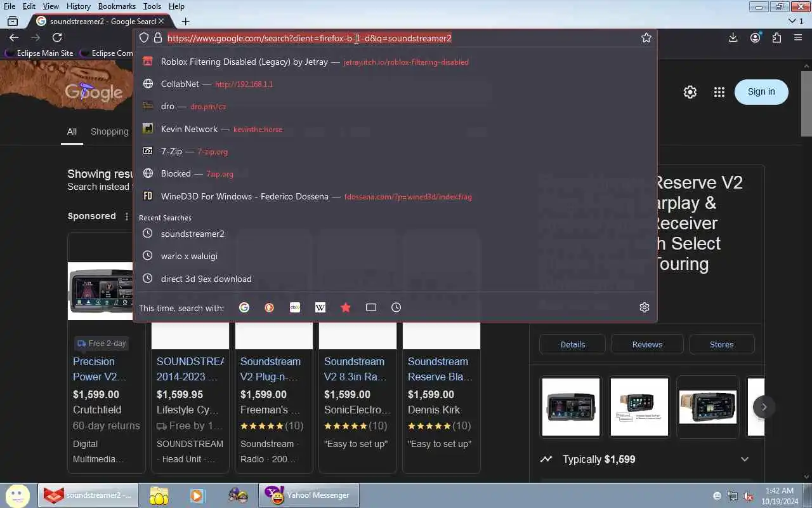Open the History menu
This screenshot has width=812, height=508.
pos(79,6)
